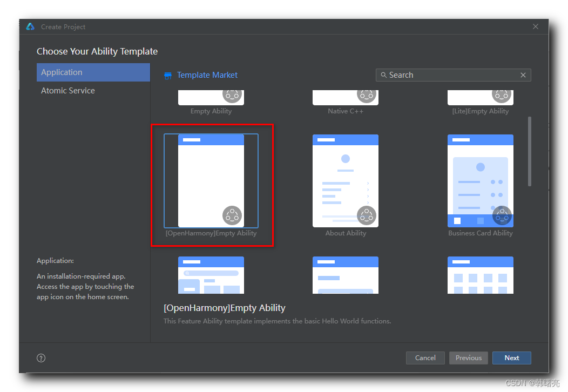Viewport: 568px width, 392px height.
Task: Select the About Ability template thumbnail
Action: pos(346,181)
